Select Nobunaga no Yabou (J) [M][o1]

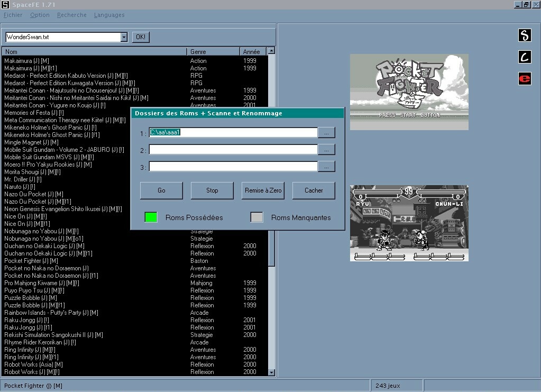[x=135, y=239]
